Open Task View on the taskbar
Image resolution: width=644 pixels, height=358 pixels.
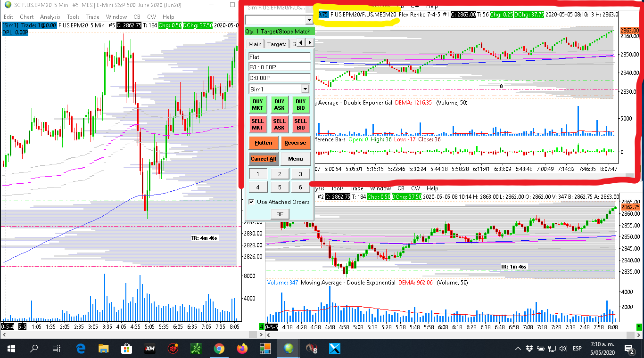coord(57,349)
